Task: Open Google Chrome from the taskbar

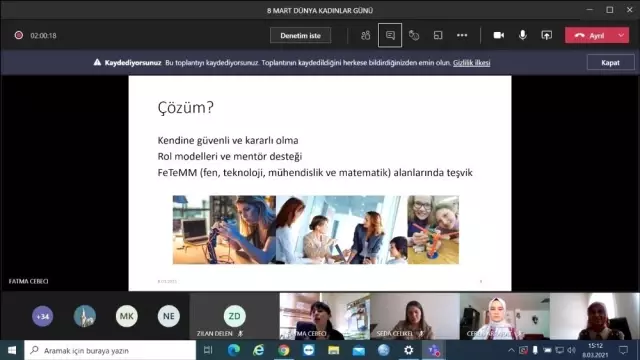Action: click(284, 350)
